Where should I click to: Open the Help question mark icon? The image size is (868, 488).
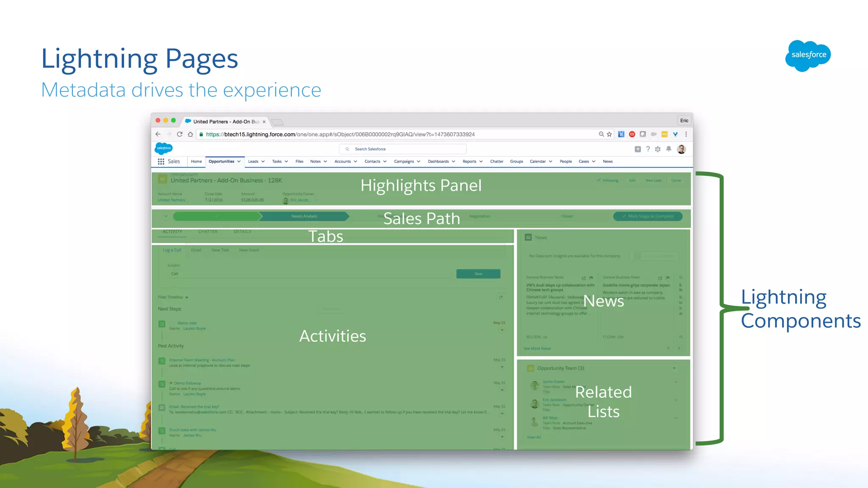(x=648, y=149)
